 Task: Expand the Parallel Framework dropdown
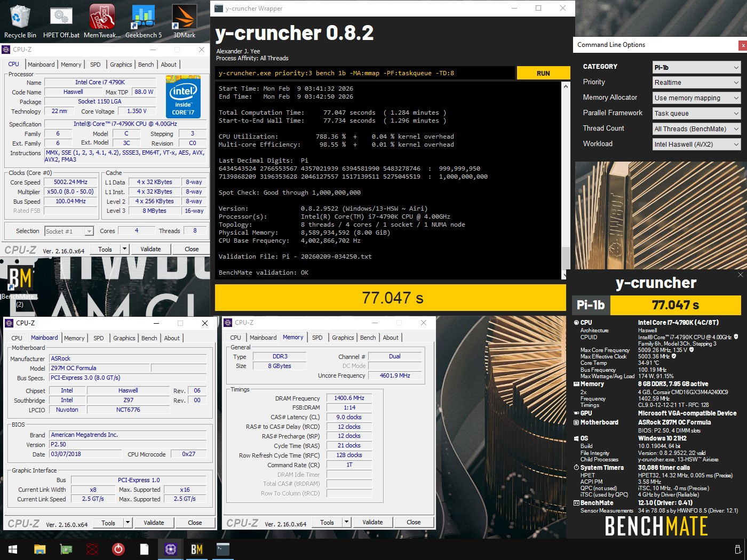coord(697,114)
